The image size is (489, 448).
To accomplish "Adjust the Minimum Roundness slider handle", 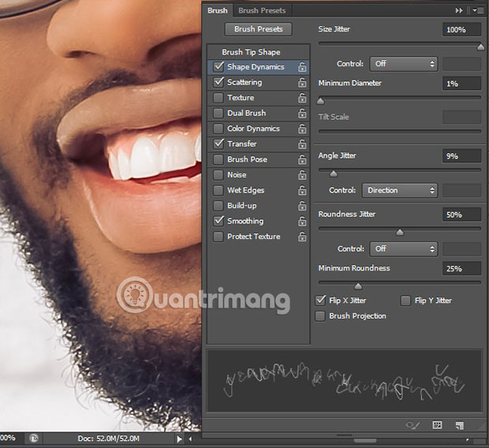I will point(358,286).
